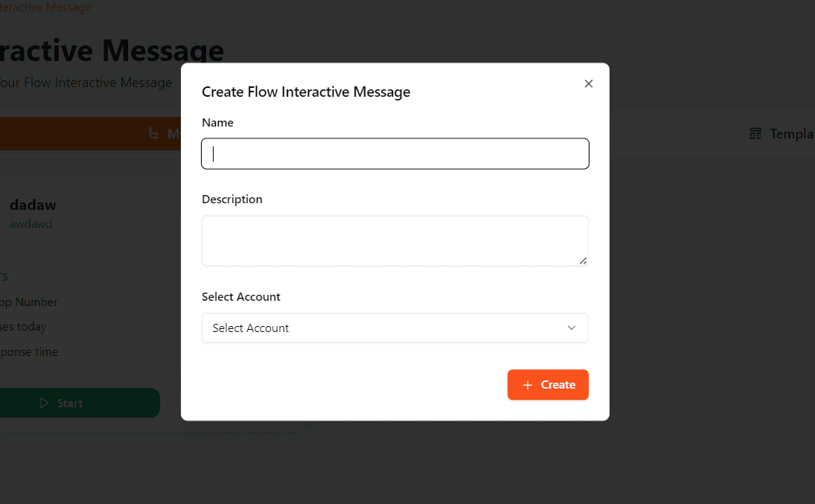Click the Interactive Message breadcrumb link

click(45, 7)
